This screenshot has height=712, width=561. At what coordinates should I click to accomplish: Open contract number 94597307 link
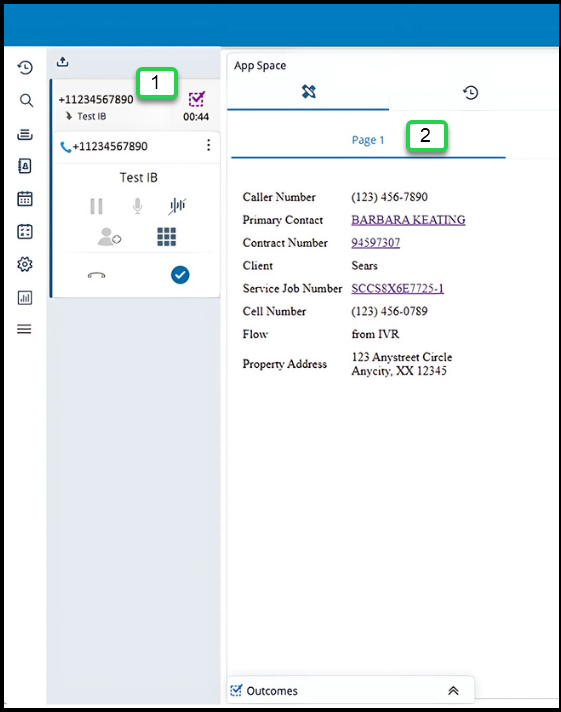(x=375, y=242)
